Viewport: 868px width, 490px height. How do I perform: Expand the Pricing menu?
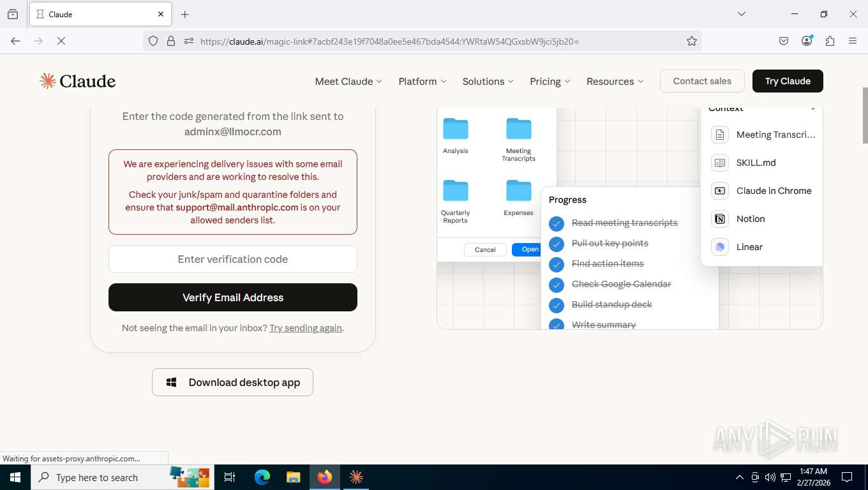pyautogui.click(x=550, y=81)
